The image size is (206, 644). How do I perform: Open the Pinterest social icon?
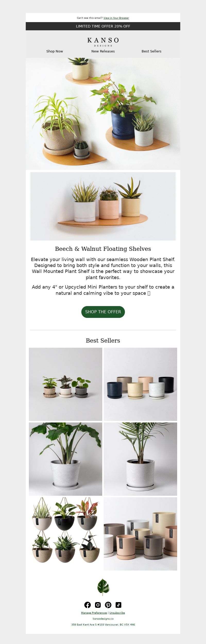108,605
